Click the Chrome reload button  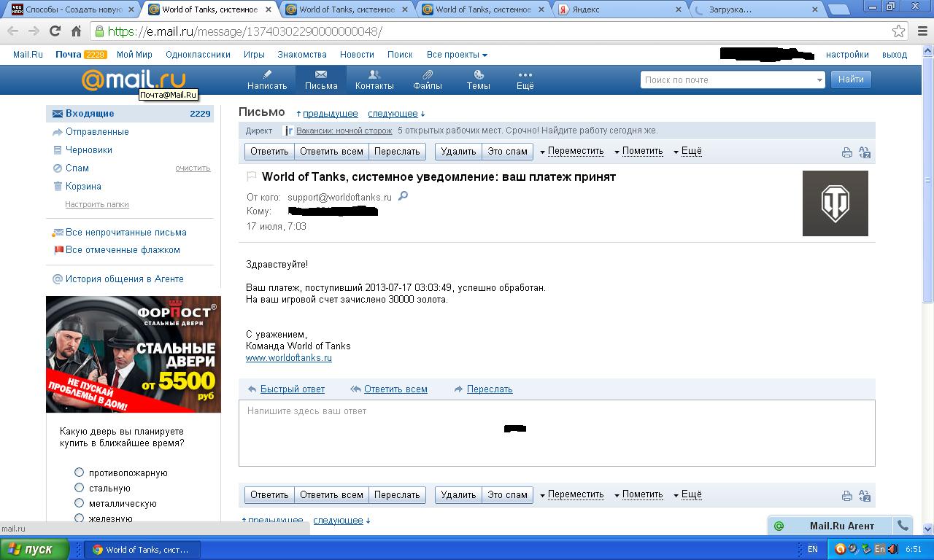pos(55,31)
